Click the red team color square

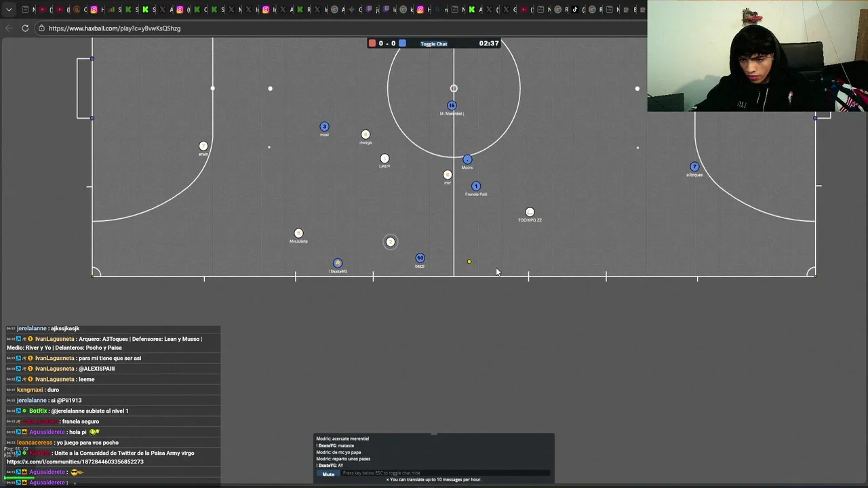372,43
